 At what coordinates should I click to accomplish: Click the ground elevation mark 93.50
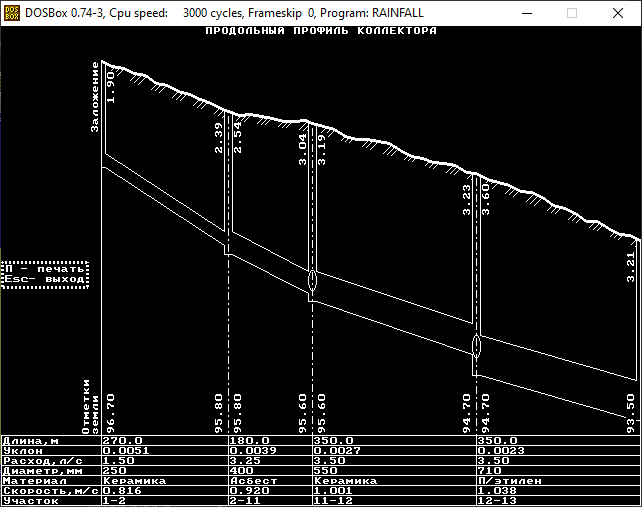(x=631, y=414)
